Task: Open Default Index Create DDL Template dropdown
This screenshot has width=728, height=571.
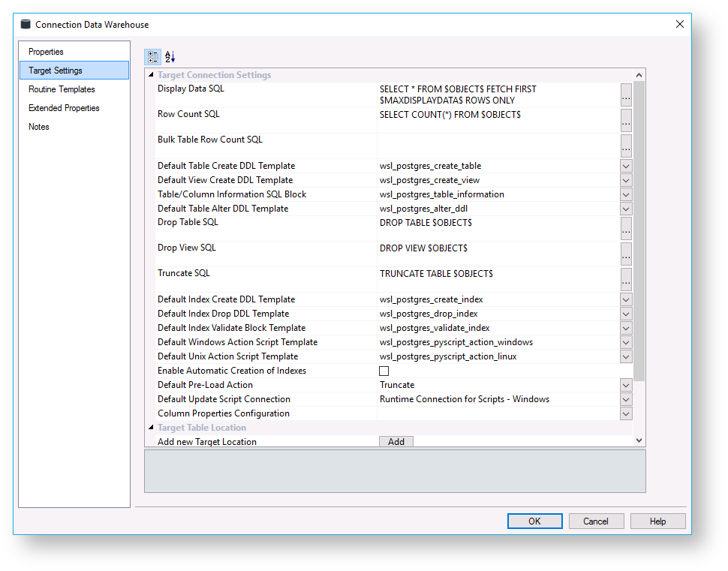Action: (x=626, y=300)
